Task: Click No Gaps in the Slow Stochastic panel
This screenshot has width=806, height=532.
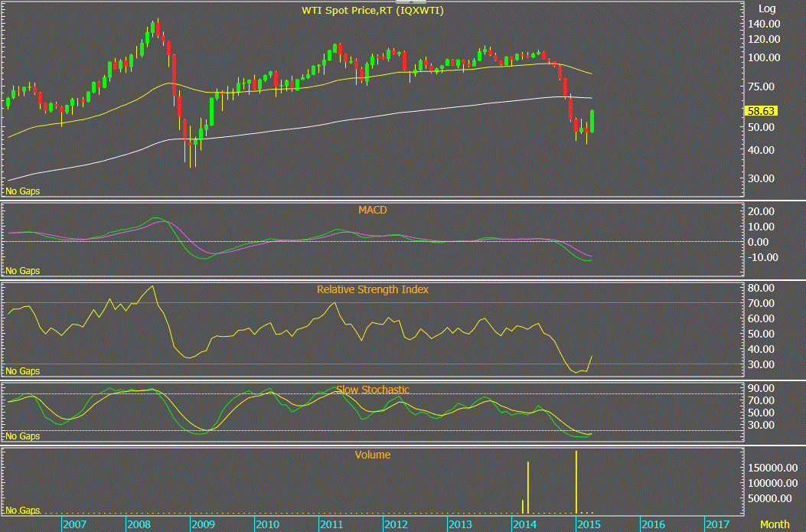Action: (23, 436)
